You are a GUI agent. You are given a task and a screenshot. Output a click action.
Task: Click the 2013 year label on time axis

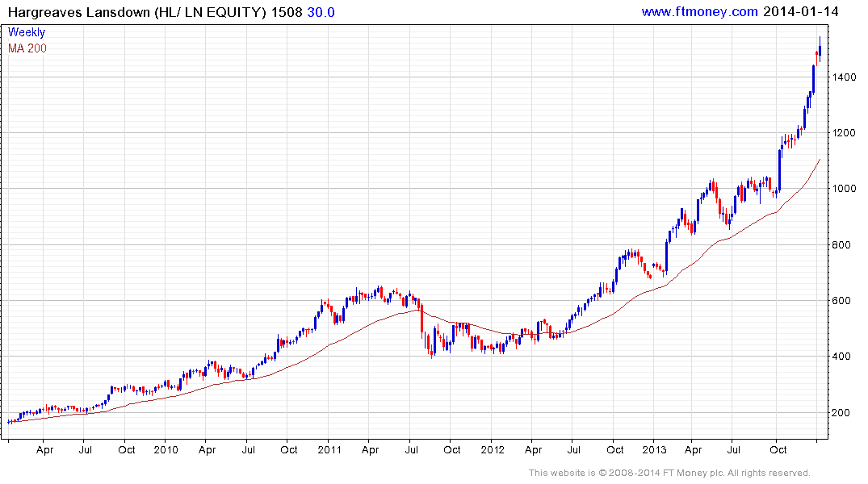[x=654, y=449]
